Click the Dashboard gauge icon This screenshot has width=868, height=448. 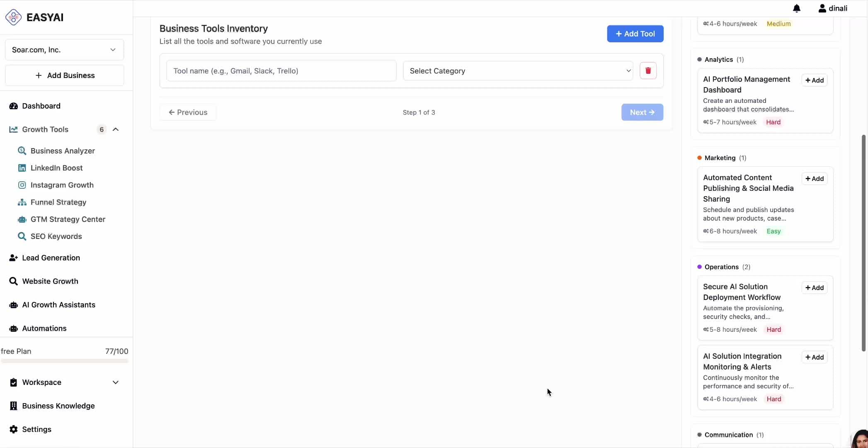click(14, 106)
